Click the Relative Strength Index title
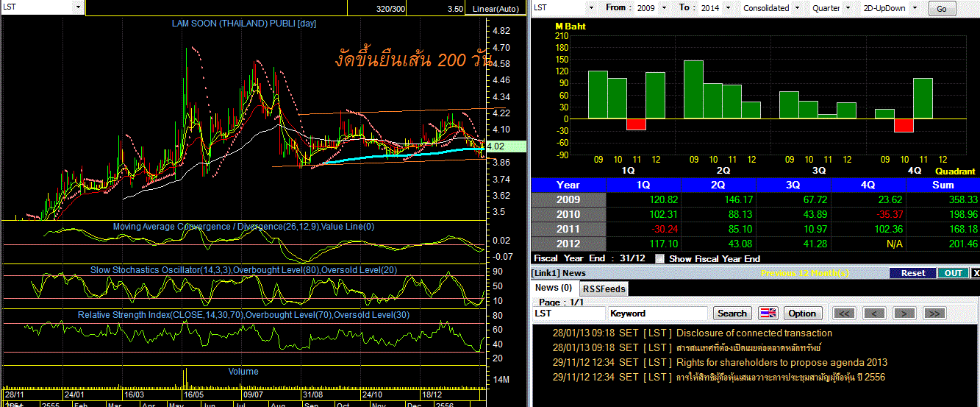Viewport: 980px width, 407px height. pyautogui.click(x=243, y=315)
